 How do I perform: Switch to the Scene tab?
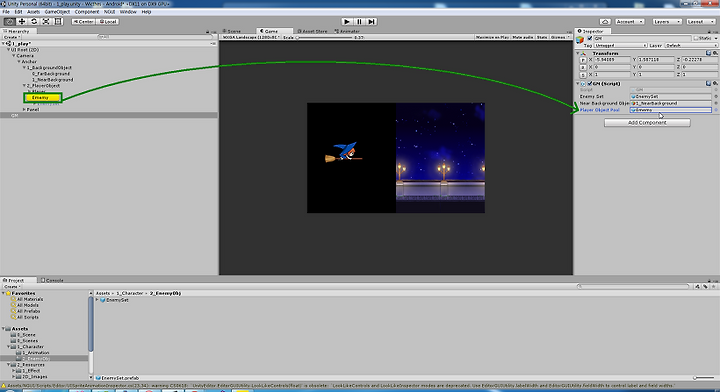[232, 31]
